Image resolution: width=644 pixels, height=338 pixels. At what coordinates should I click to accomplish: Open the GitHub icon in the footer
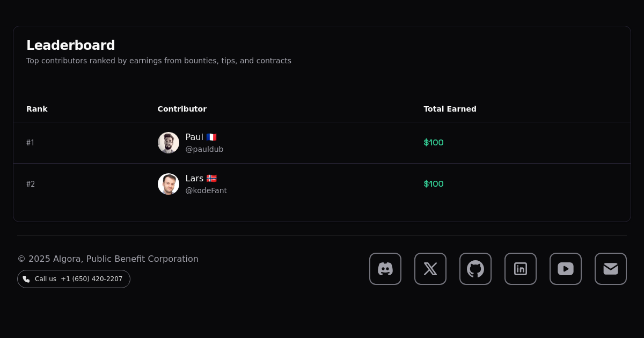click(x=475, y=269)
